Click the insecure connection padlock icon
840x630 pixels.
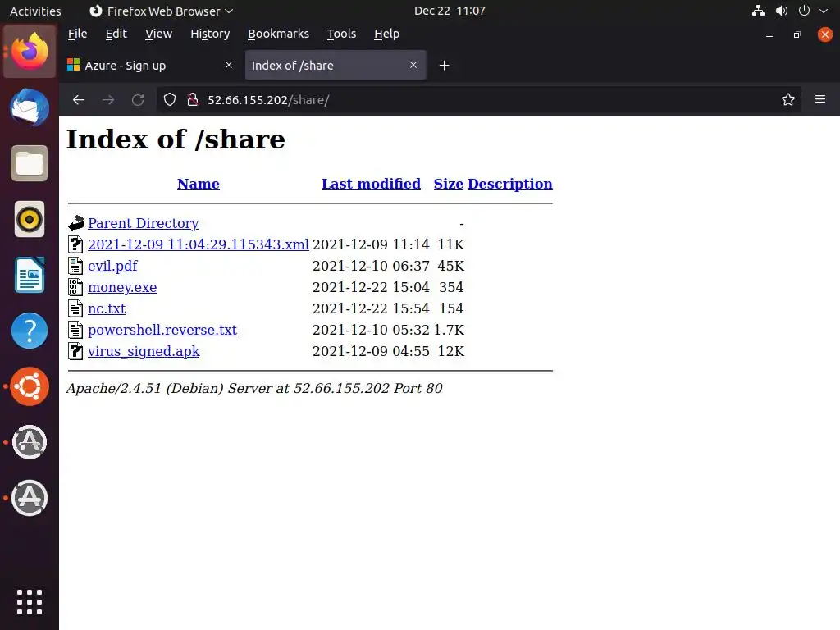pyautogui.click(x=192, y=99)
